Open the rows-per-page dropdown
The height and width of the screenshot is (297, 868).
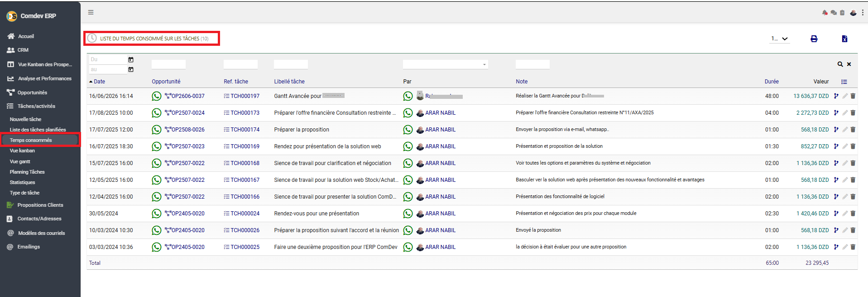tap(780, 39)
